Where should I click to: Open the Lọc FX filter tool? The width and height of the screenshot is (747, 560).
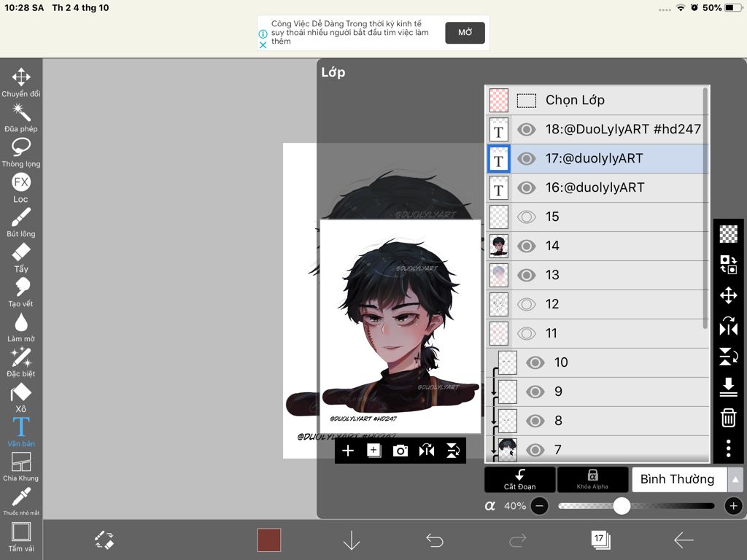21,187
